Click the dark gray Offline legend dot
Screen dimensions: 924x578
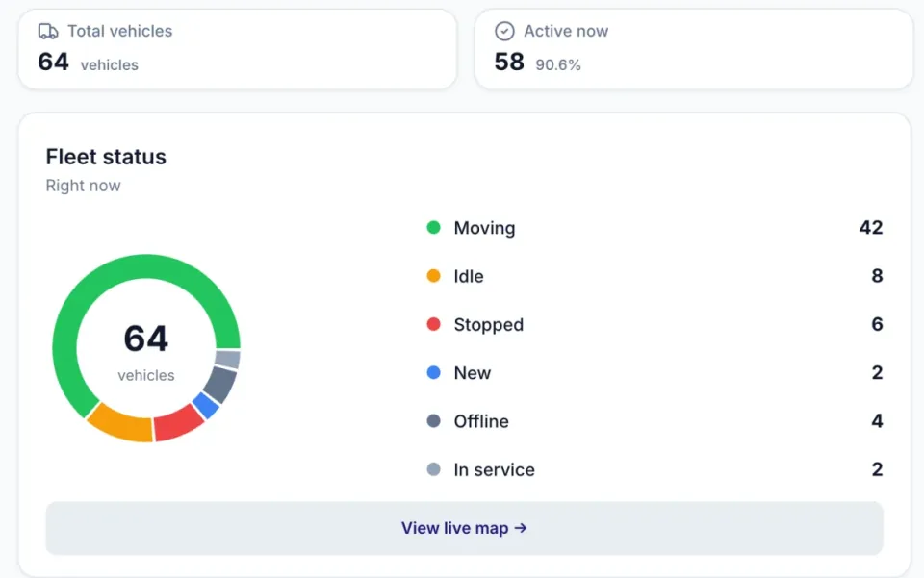click(434, 421)
